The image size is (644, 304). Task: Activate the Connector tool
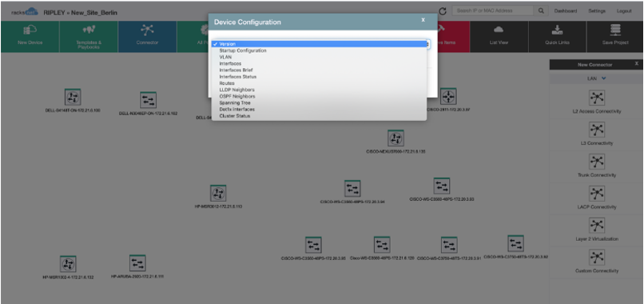coord(147,37)
